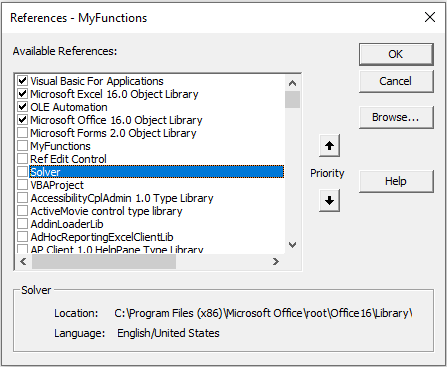This screenshot has width=447, height=367.
Task: Uncheck Microsoft Office 16.0 Object Library
Action: 22,120
